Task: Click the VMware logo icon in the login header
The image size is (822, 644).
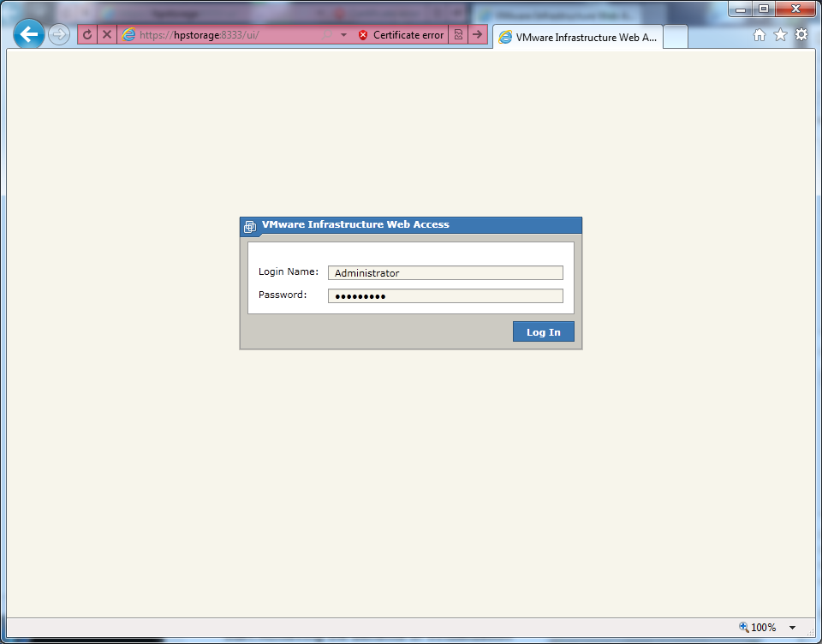Action: point(250,227)
